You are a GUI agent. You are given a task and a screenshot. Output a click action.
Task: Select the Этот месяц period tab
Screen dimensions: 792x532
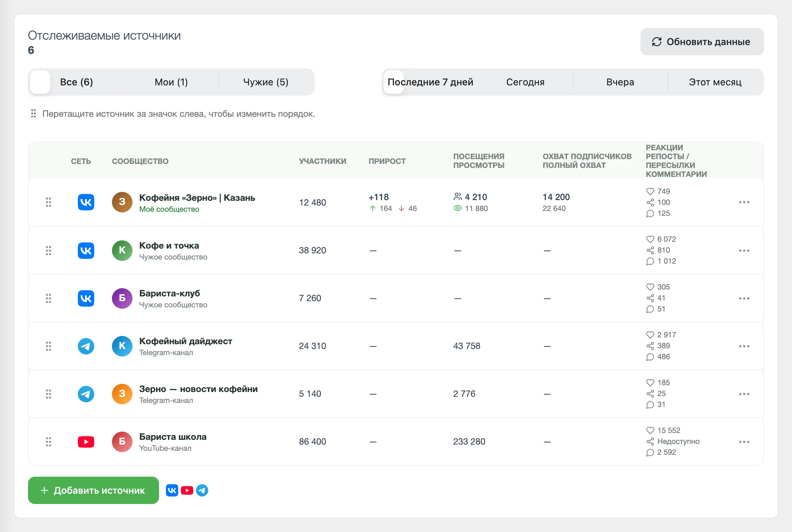click(715, 82)
